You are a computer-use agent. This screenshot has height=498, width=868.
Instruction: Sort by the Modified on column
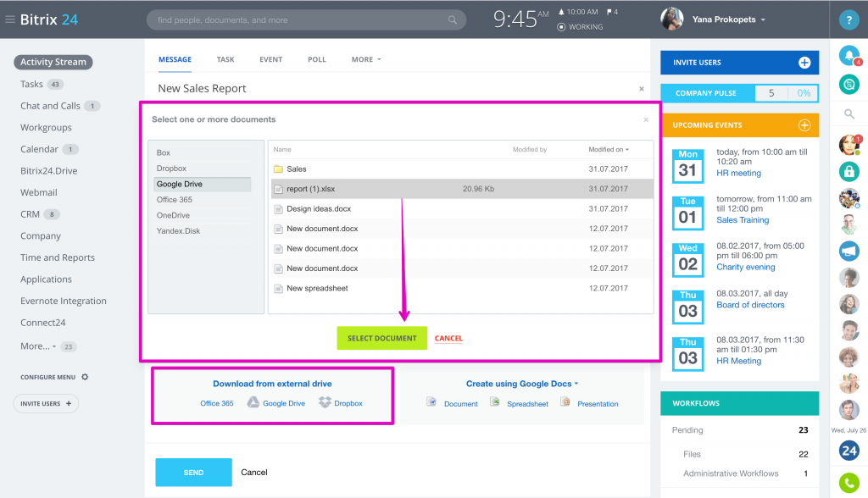609,149
